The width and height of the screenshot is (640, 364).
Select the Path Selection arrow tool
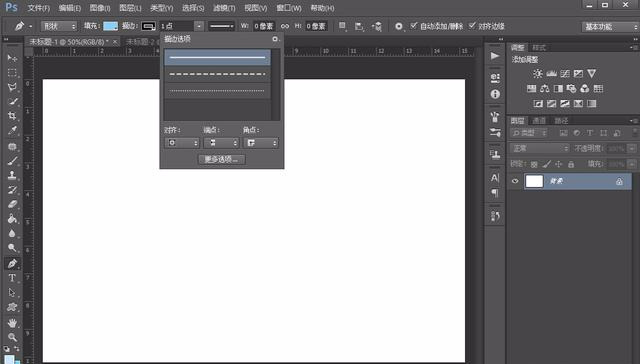(x=12, y=293)
